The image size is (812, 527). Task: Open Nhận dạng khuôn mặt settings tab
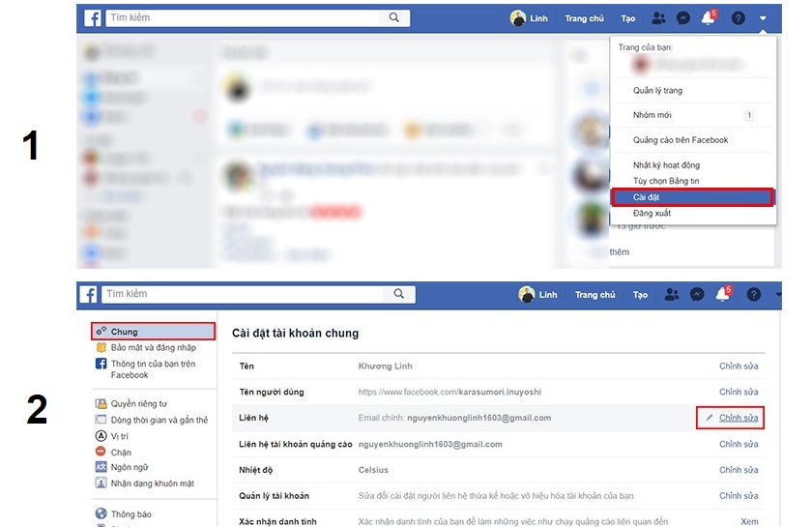click(x=154, y=483)
